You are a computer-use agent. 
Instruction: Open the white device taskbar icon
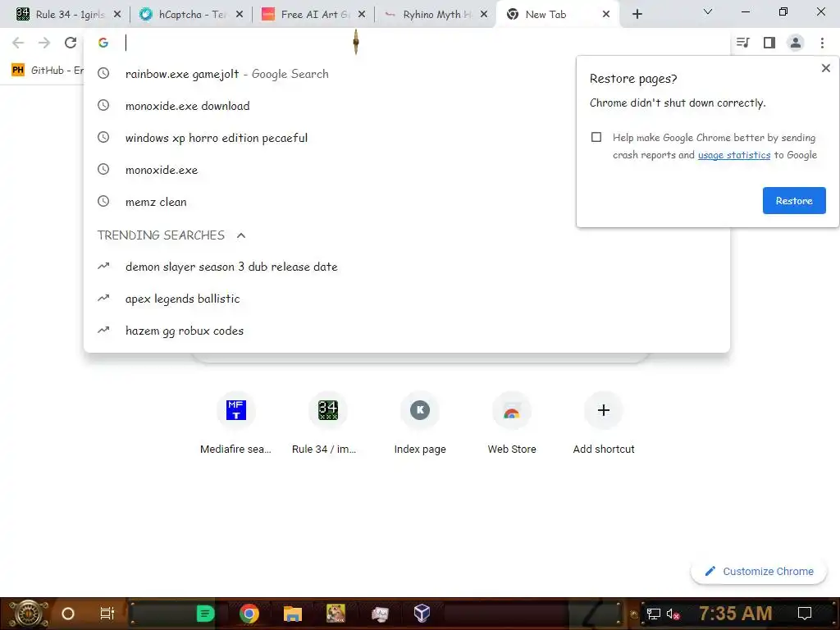coord(379,614)
